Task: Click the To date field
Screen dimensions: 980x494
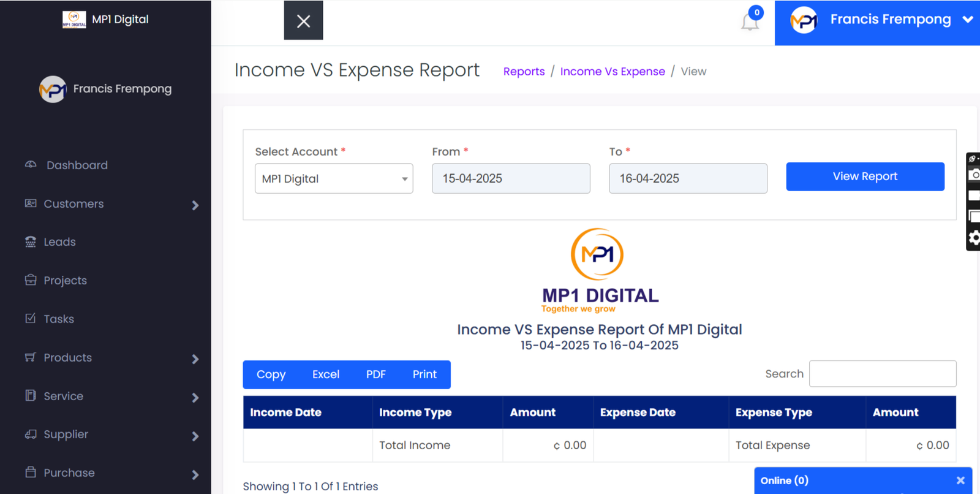Action: [x=688, y=178]
